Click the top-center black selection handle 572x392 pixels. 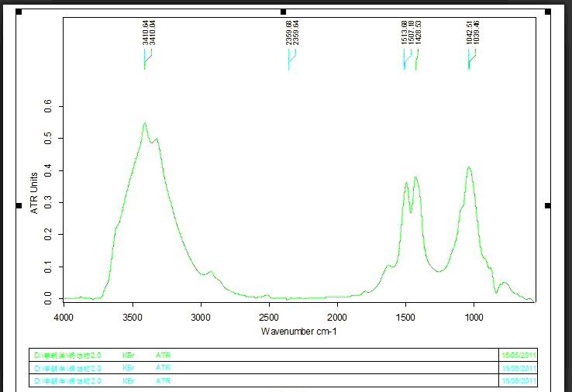pyautogui.click(x=283, y=12)
